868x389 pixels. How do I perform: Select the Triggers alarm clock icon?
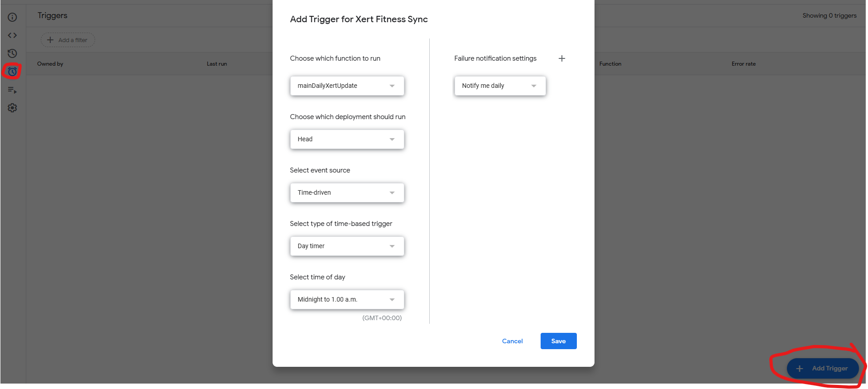[x=12, y=72]
